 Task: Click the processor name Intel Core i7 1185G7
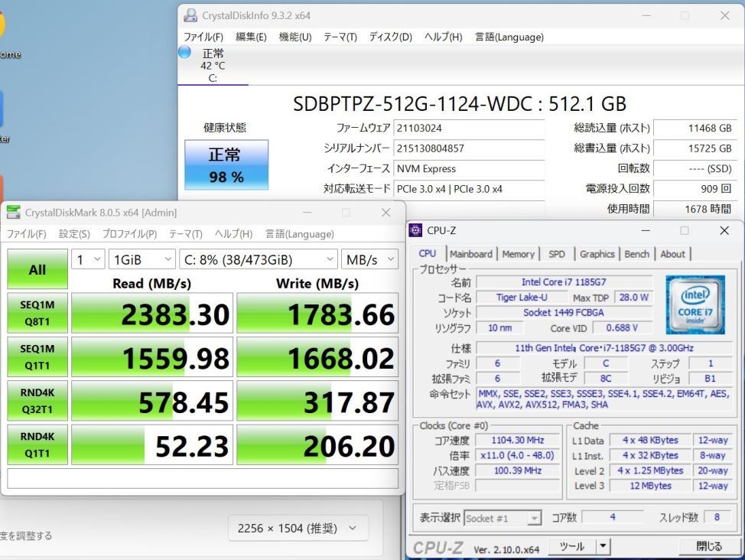[x=564, y=282]
